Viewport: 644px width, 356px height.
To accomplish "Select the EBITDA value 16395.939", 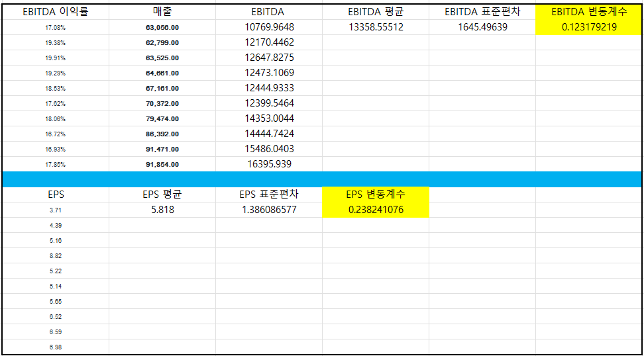I will (269, 164).
